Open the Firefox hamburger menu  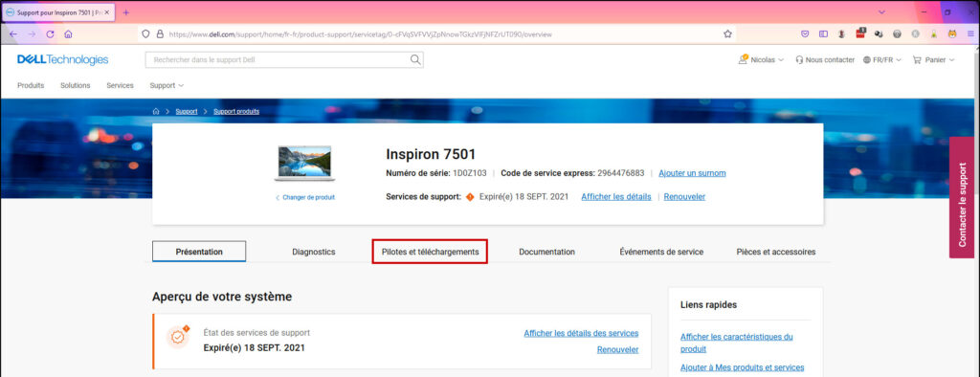[x=970, y=34]
